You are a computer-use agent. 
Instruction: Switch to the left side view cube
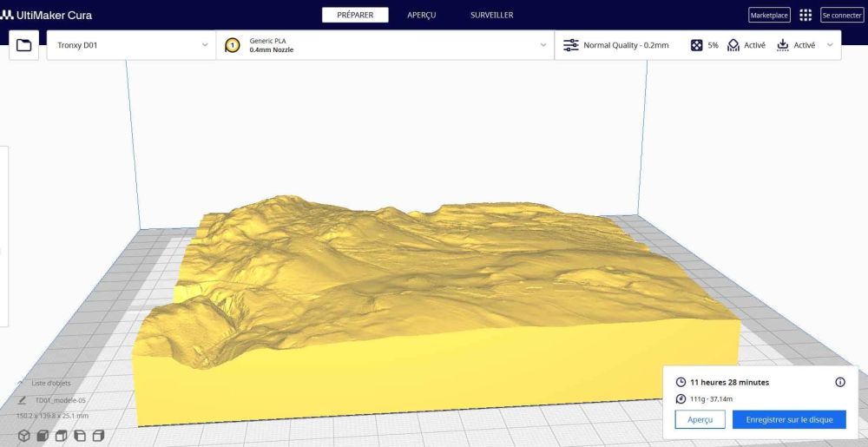point(80,436)
